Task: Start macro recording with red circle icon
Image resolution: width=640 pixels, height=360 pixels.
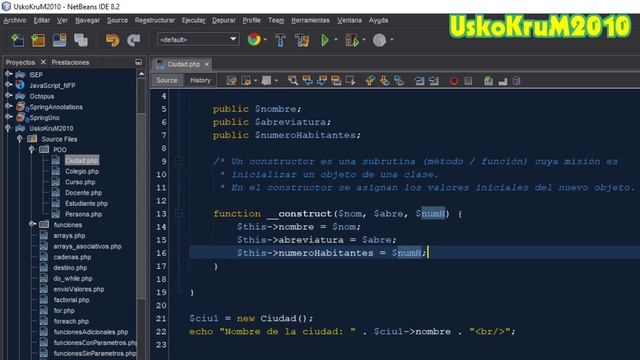Action: click(453, 81)
